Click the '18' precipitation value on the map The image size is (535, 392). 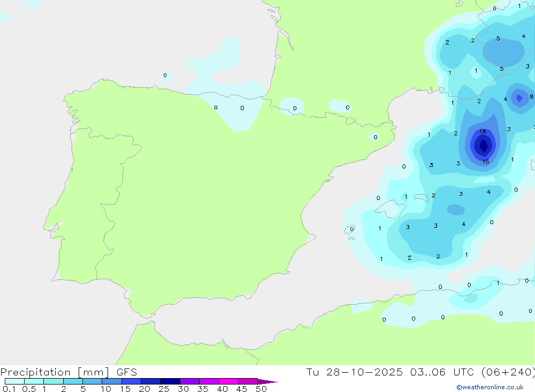tap(483, 132)
